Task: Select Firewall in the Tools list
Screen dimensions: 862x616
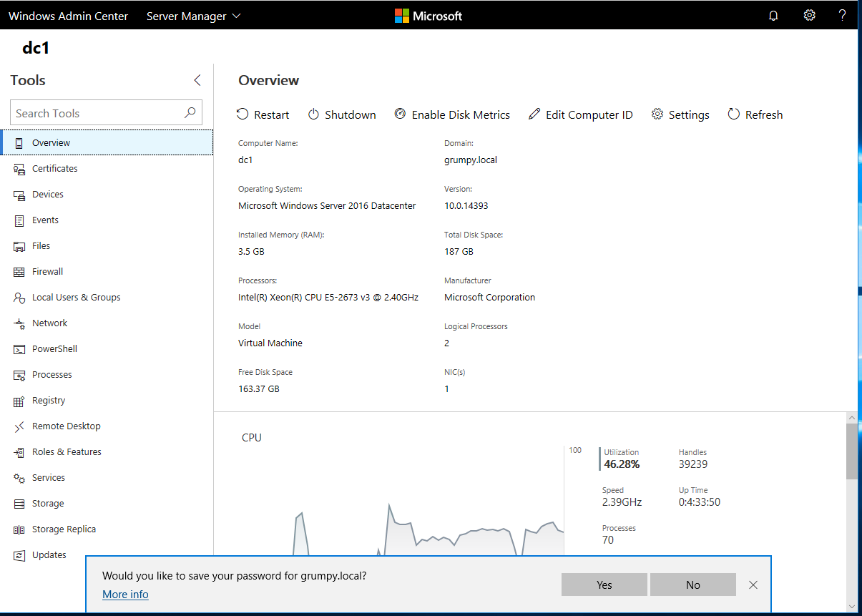Action: (107, 272)
